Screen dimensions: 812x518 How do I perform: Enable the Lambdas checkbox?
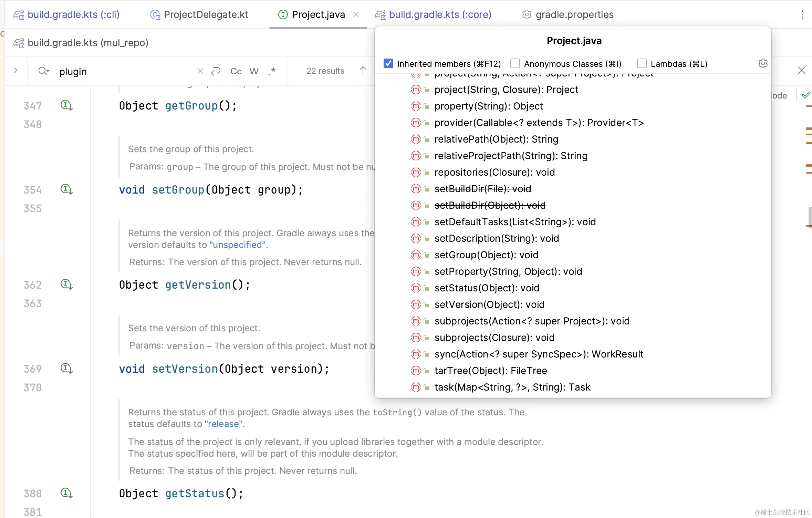pos(642,64)
